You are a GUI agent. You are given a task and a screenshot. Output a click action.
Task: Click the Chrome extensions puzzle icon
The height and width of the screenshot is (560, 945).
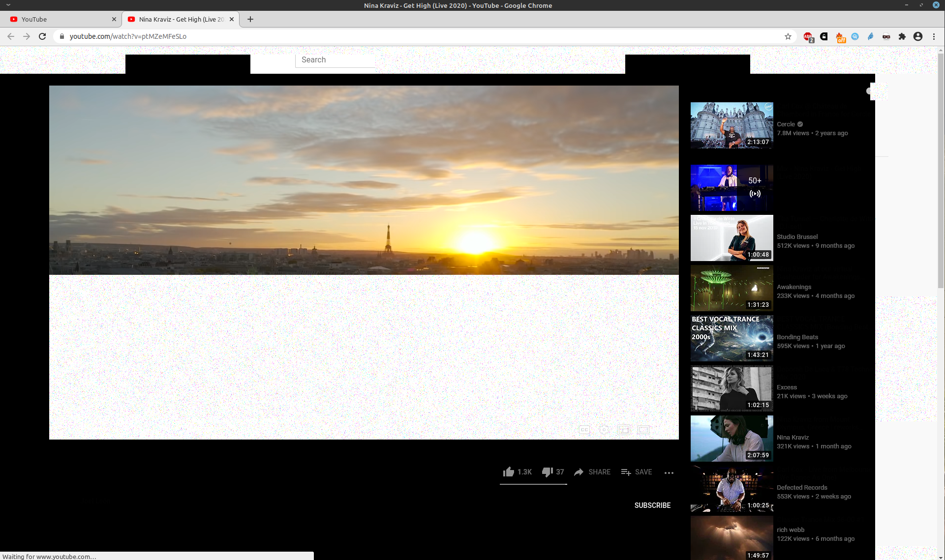click(x=903, y=36)
